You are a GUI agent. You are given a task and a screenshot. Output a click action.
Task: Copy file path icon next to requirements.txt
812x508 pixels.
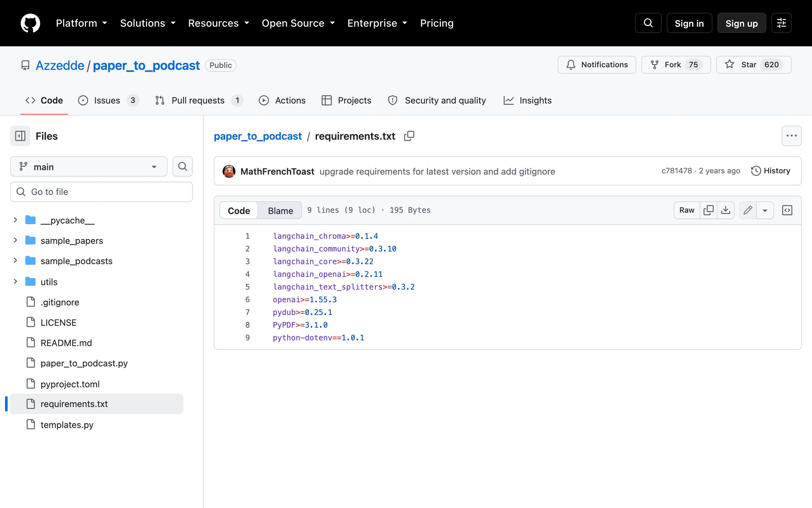409,136
